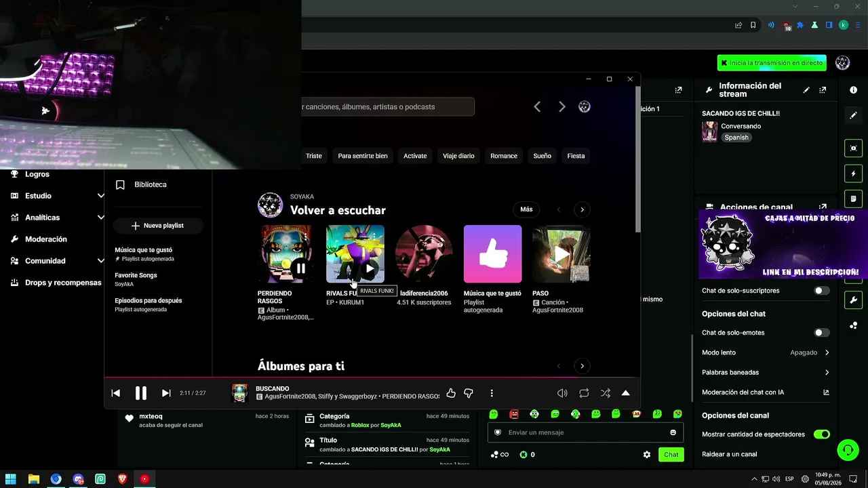Open Modo lento options
The width and height of the screenshot is (868, 488).
(766, 352)
